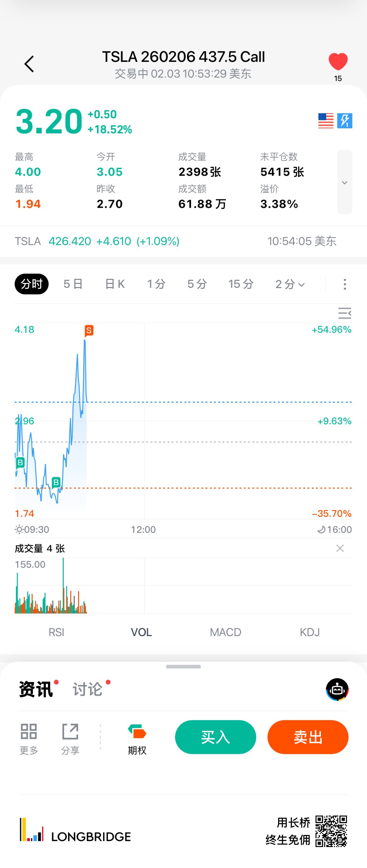367x868 pixels.
Task: Switch to the 日K chart tab
Action: [x=115, y=284]
